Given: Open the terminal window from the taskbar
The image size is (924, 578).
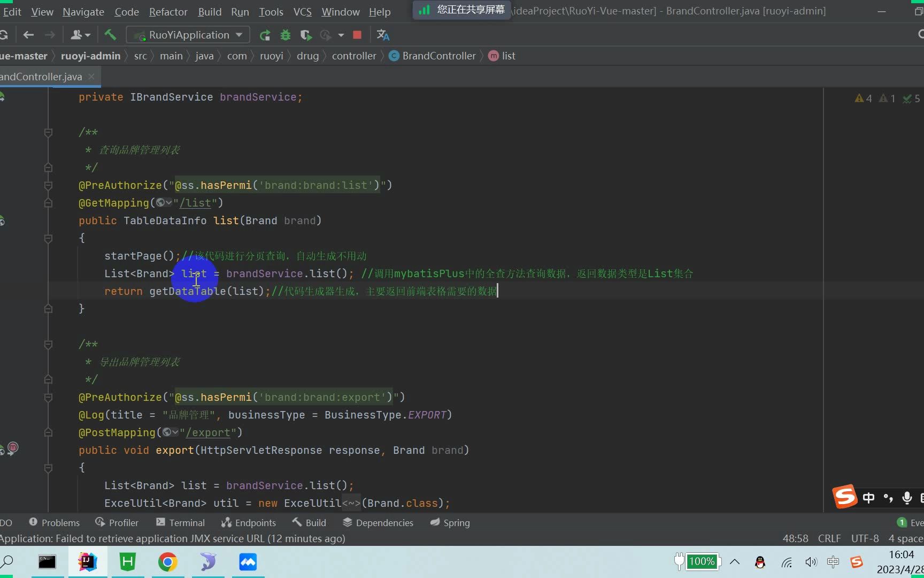Looking at the screenshot, I should coord(47,561).
